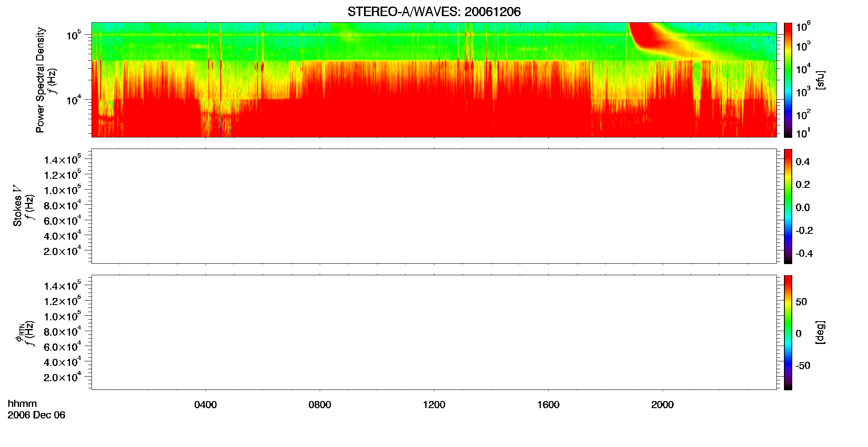Click the empty phi RTN plot panel
Image resolution: width=868 pixels, height=447 pixels.
click(x=434, y=332)
